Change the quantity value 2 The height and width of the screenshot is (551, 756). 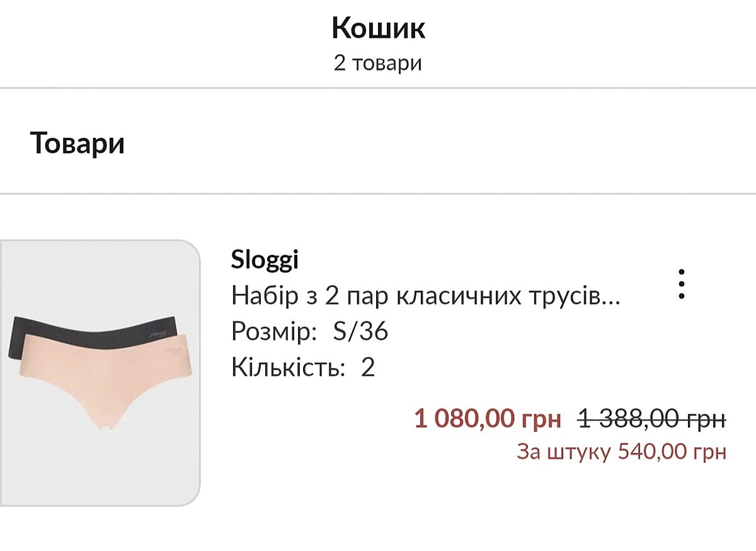[x=368, y=367]
